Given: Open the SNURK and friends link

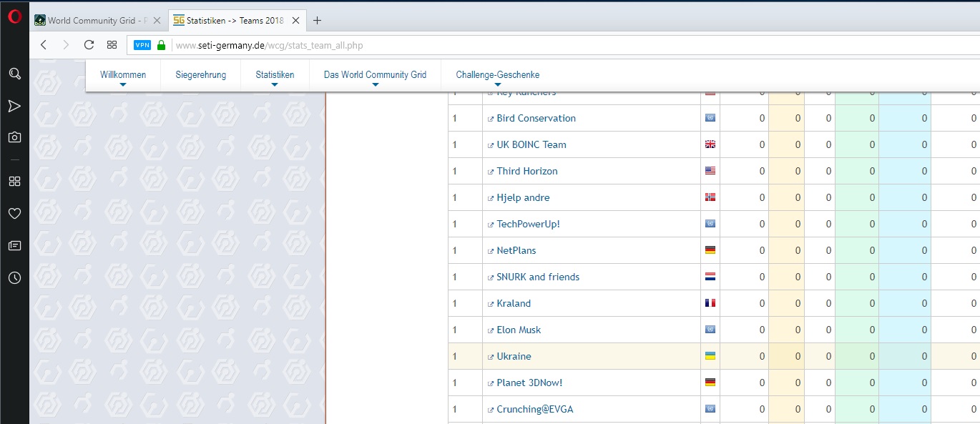Looking at the screenshot, I should [x=538, y=277].
